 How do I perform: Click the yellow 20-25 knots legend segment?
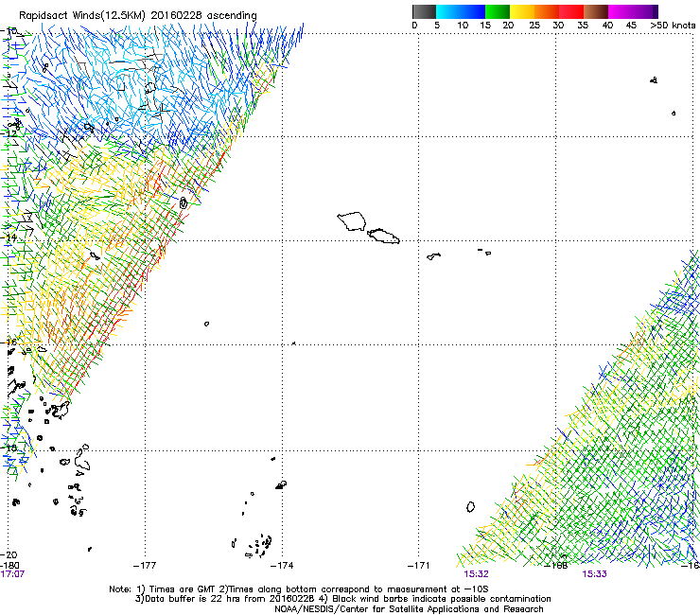[522, 11]
